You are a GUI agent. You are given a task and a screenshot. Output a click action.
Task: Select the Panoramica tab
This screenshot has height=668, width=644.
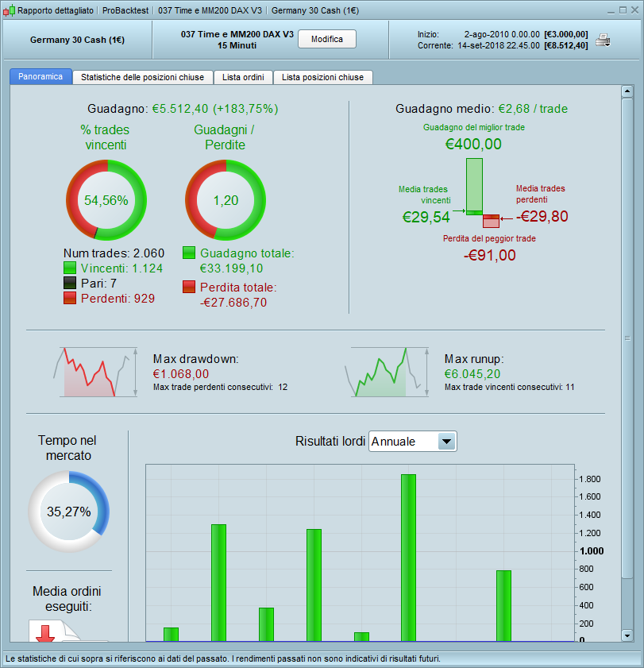pos(40,77)
